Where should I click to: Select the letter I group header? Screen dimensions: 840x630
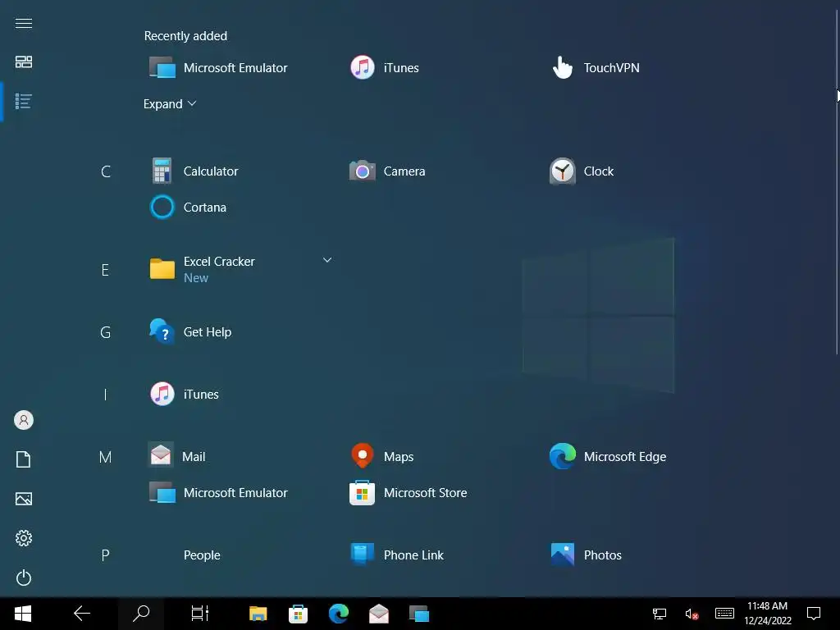[106, 395]
